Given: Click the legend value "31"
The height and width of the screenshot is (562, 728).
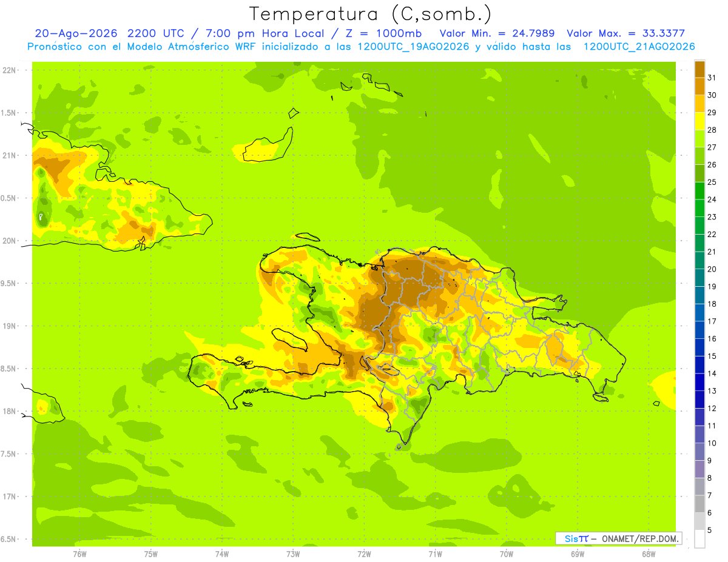Looking at the screenshot, I should (712, 78).
